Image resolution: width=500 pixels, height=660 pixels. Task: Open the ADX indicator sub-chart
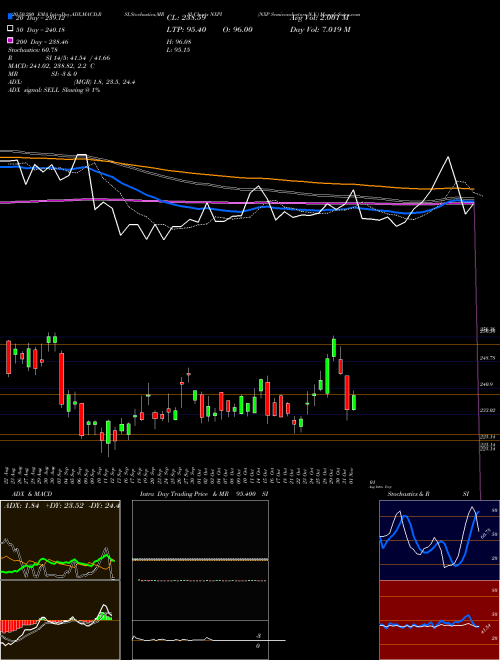pos(60,540)
